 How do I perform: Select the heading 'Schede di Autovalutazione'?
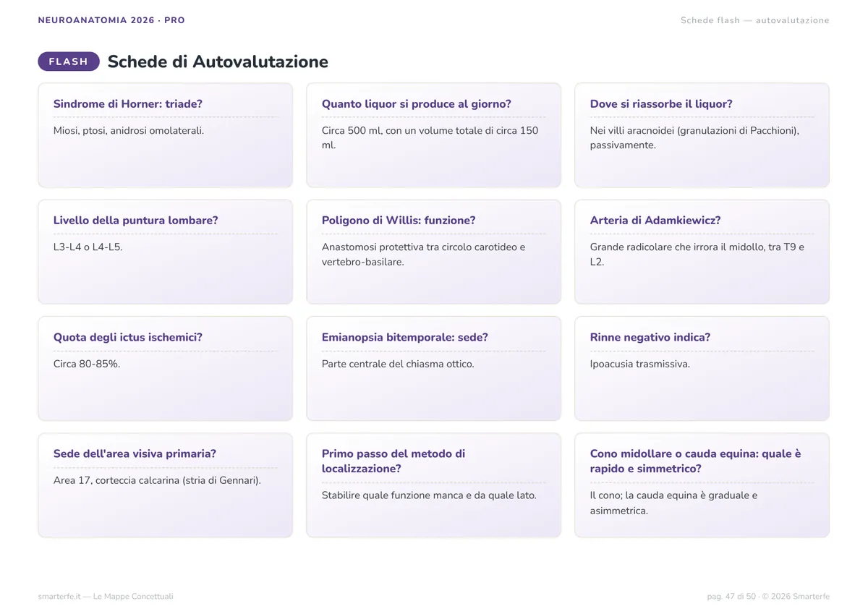tap(218, 61)
